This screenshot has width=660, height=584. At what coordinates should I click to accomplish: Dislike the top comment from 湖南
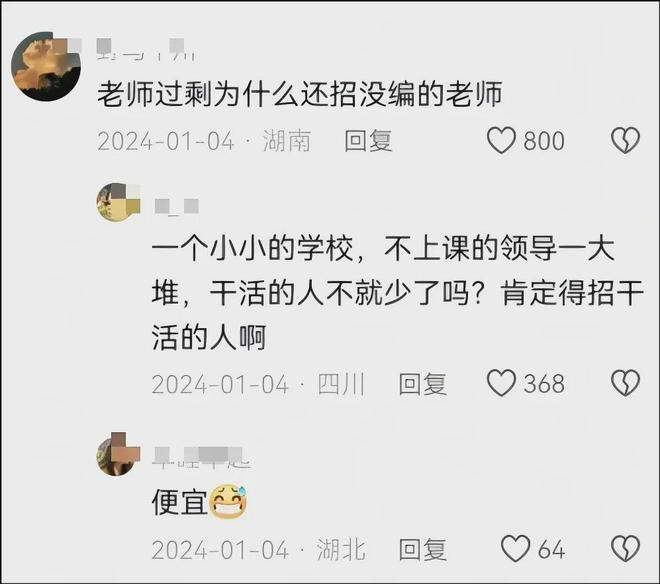click(625, 141)
